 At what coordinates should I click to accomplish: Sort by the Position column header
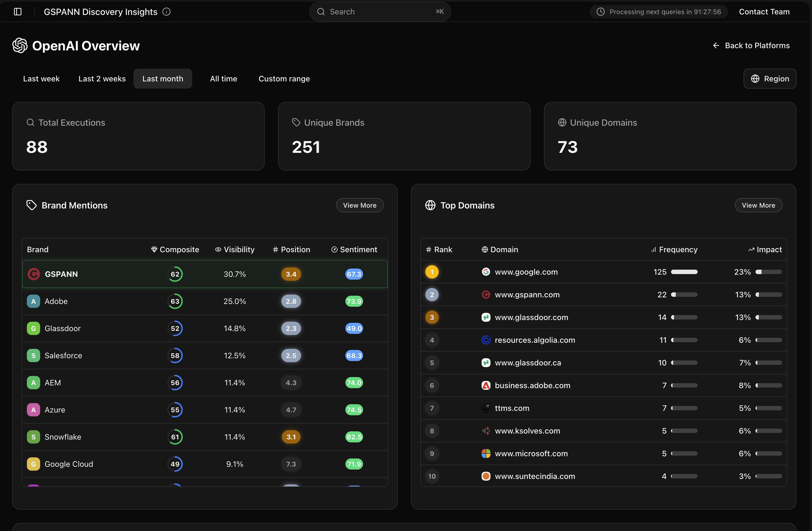[291, 249]
